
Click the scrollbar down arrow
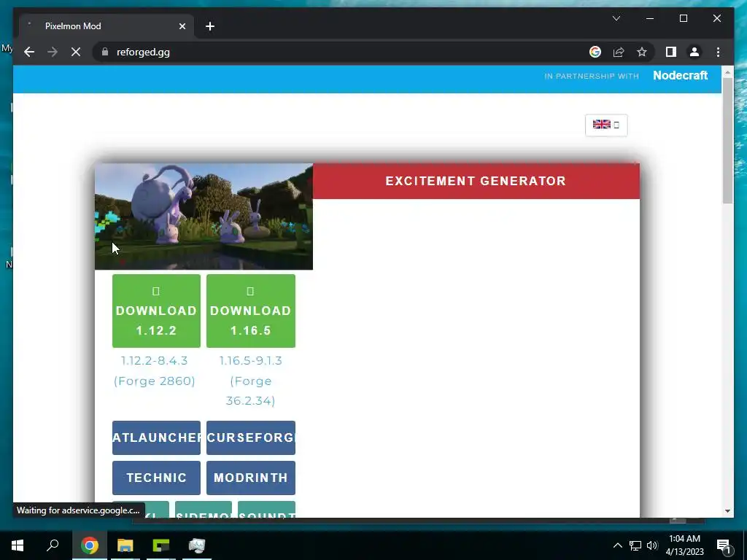click(x=727, y=511)
